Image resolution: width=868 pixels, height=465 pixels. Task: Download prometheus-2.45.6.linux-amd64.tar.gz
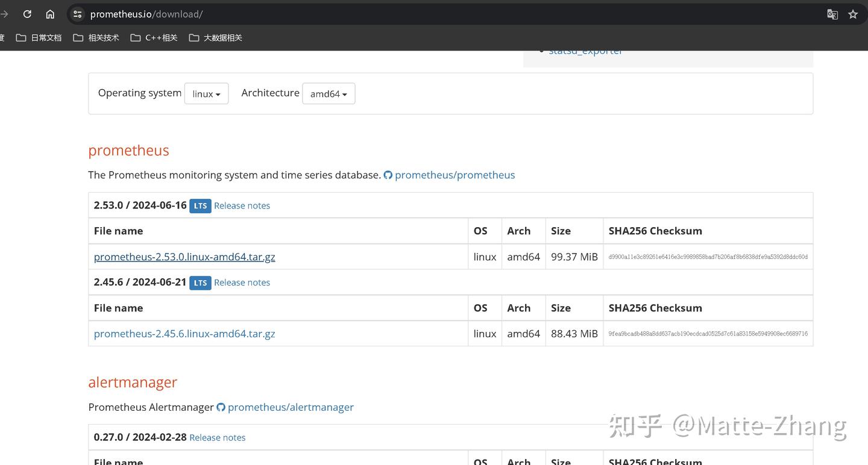(184, 333)
